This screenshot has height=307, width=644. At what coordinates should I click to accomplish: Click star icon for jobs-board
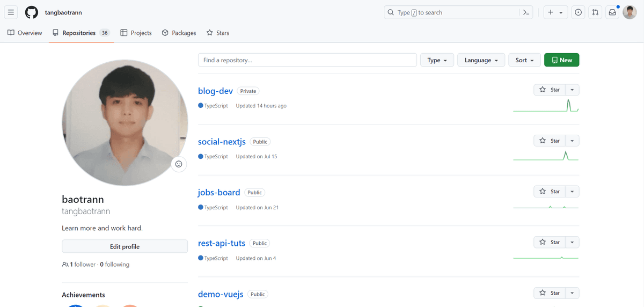pyautogui.click(x=543, y=192)
